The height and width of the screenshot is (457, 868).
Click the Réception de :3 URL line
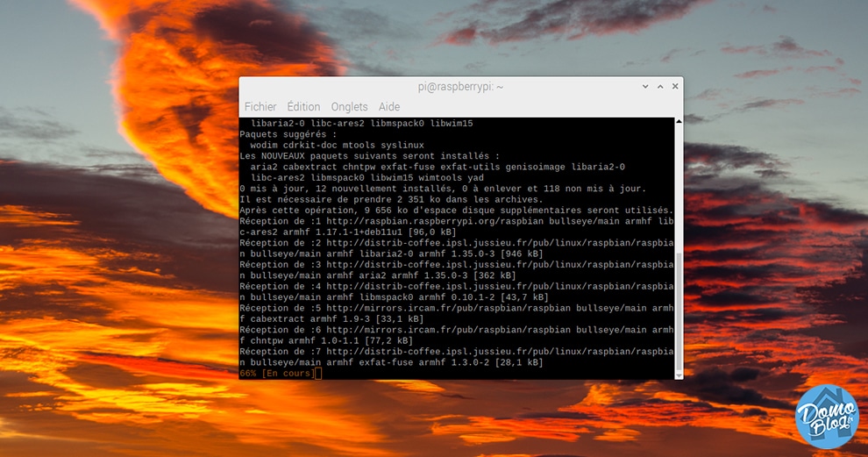coord(456,264)
